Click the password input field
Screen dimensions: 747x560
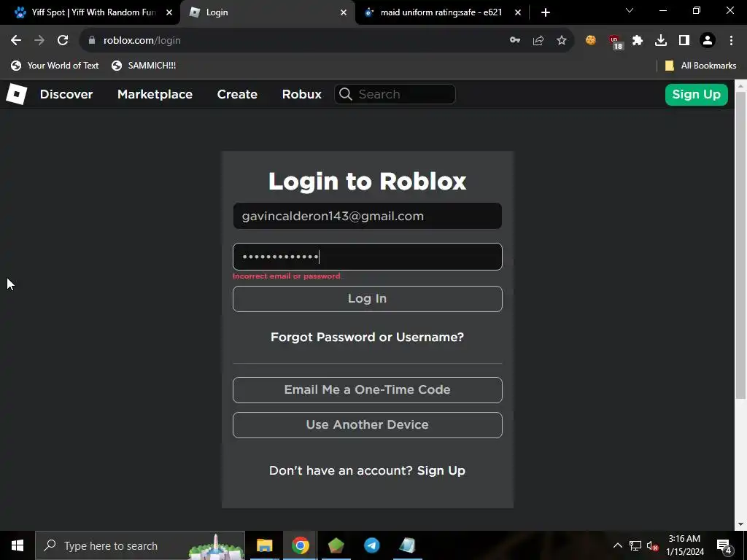[x=368, y=257]
